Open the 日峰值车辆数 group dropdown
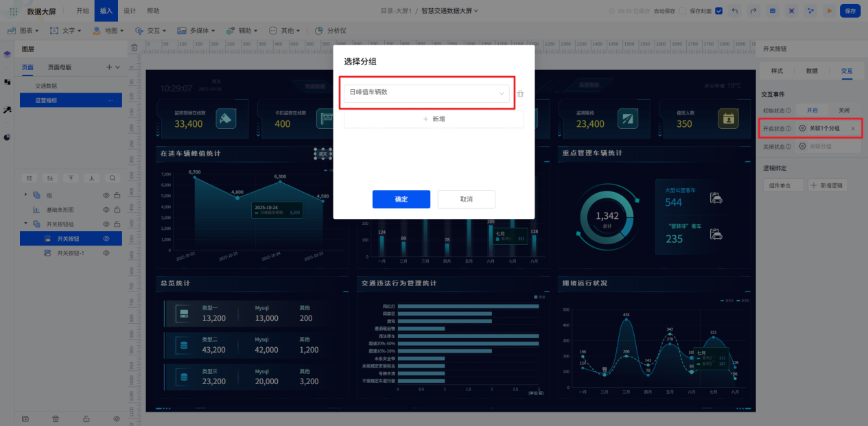This screenshot has height=426, width=868. point(427,93)
